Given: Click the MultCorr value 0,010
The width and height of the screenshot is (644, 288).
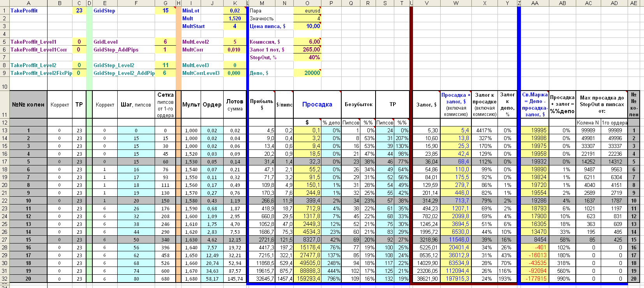Looking at the screenshot, I should [235, 50].
